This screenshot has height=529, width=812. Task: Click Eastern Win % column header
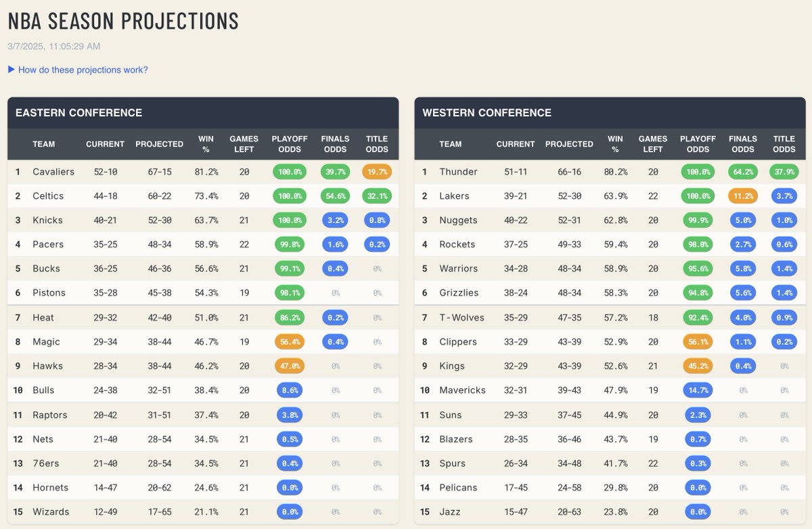point(206,144)
